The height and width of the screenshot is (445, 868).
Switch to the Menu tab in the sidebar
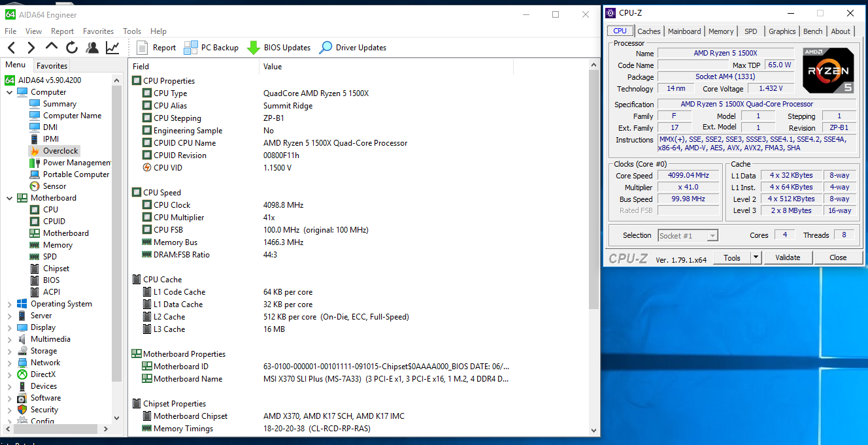point(16,65)
